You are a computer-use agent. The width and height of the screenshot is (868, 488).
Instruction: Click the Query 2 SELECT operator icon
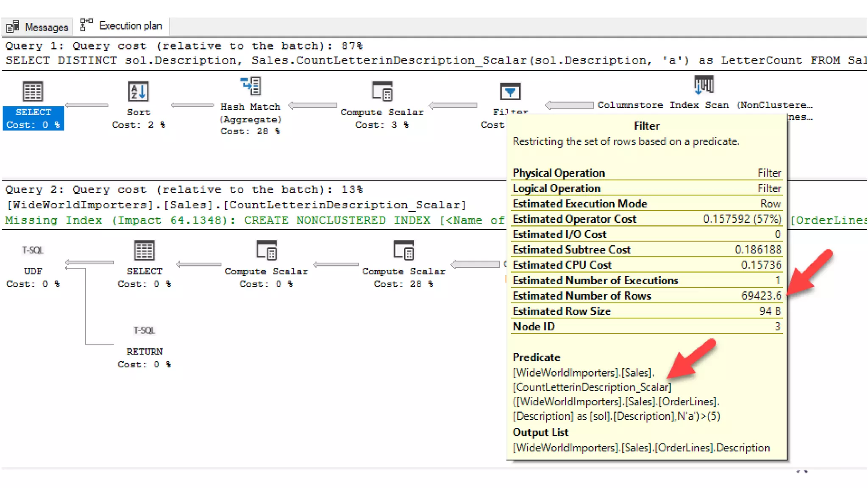coord(144,250)
